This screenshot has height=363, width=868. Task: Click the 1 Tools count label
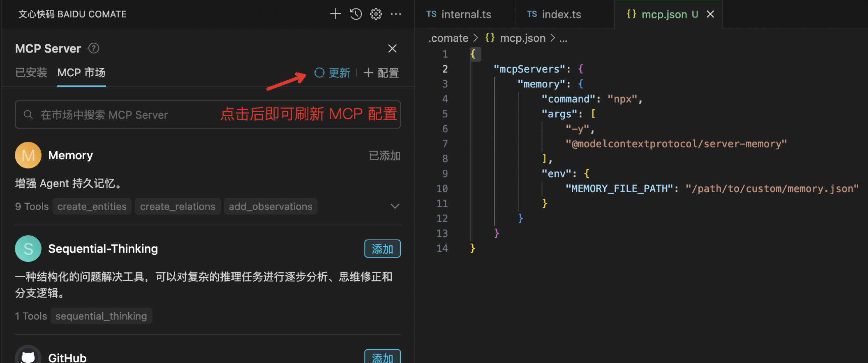(31, 316)
